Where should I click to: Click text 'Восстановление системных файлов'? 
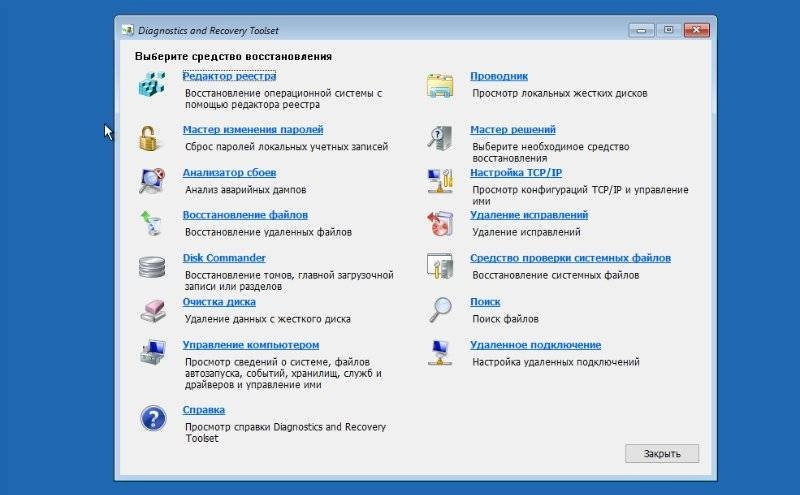(555, 275)
